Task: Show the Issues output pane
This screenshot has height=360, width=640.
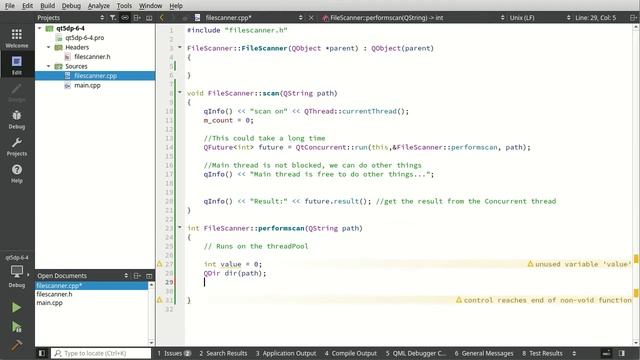Action: (174, 353)
